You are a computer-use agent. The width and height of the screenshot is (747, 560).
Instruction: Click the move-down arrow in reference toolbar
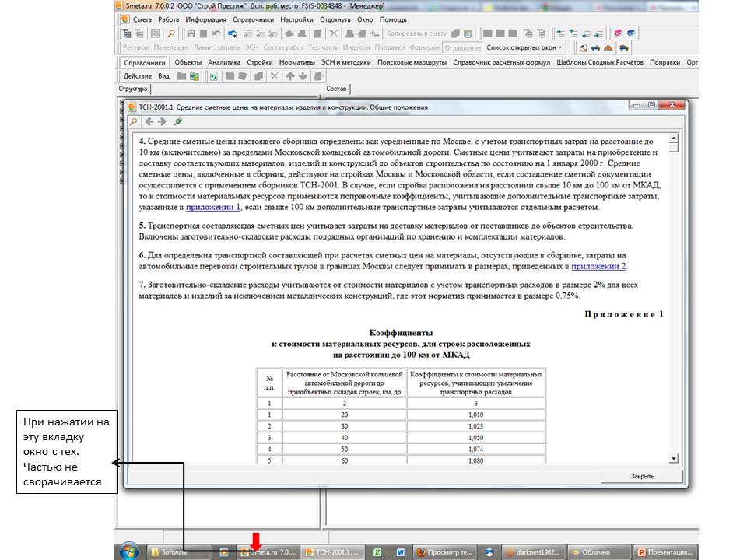(303, 76)
